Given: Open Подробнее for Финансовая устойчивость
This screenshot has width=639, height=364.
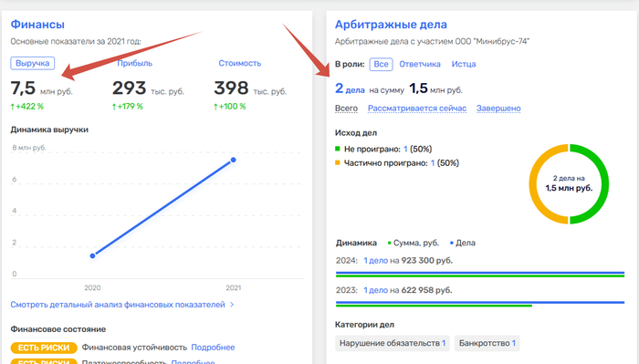Looking at the screenshot, I should click(x=213, y=348).
